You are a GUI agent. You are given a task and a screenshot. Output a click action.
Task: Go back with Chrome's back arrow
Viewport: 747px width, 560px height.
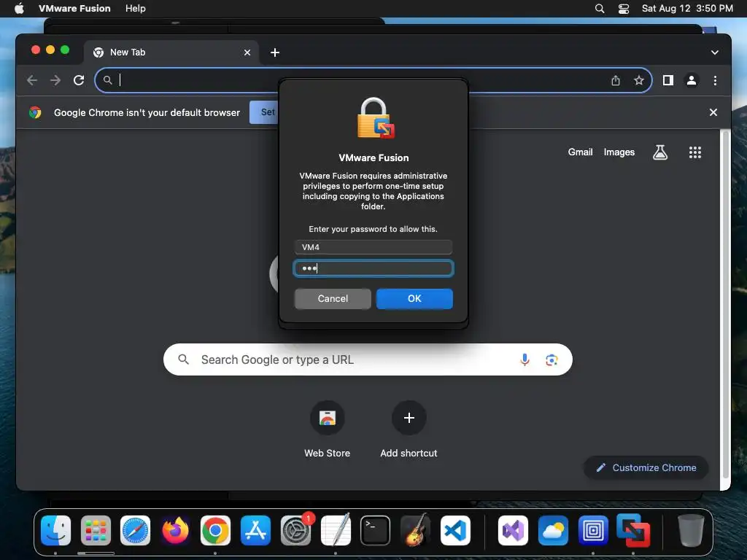32,80
